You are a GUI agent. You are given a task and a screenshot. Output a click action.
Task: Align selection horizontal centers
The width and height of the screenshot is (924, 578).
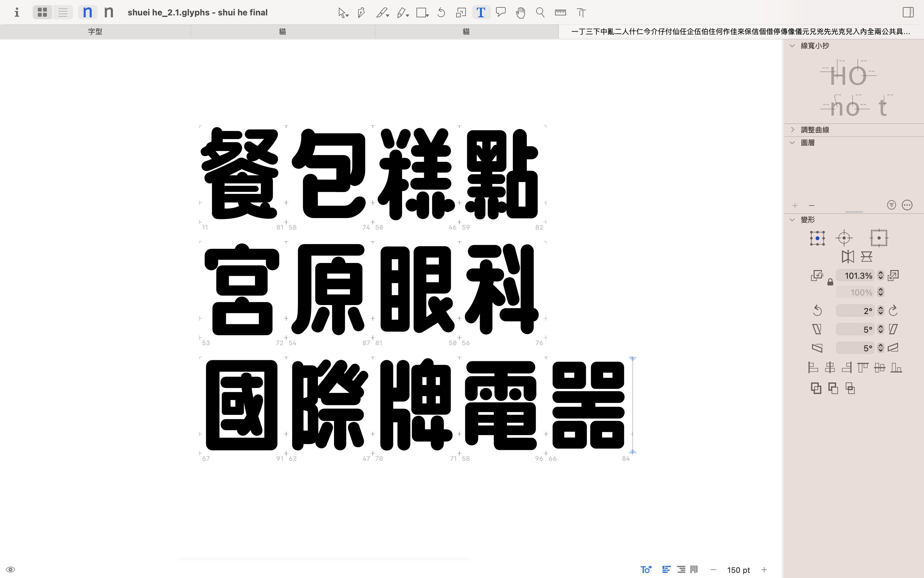click(830, 368)
